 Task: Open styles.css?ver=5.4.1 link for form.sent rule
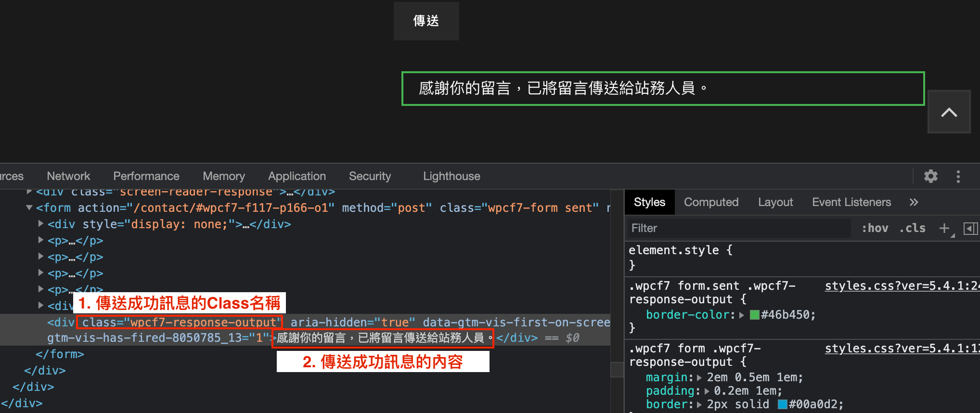pyautogui.click(x=902, y=286)
